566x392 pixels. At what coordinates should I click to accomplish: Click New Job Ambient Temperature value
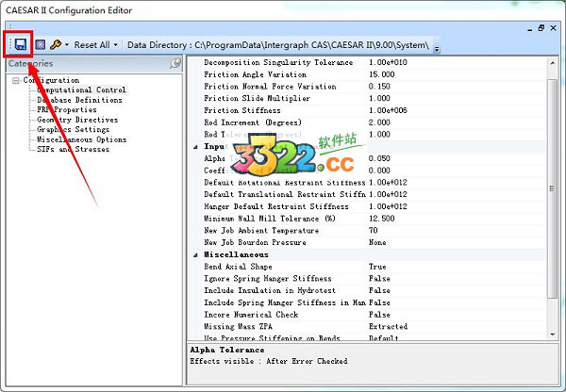click(374, 230)
